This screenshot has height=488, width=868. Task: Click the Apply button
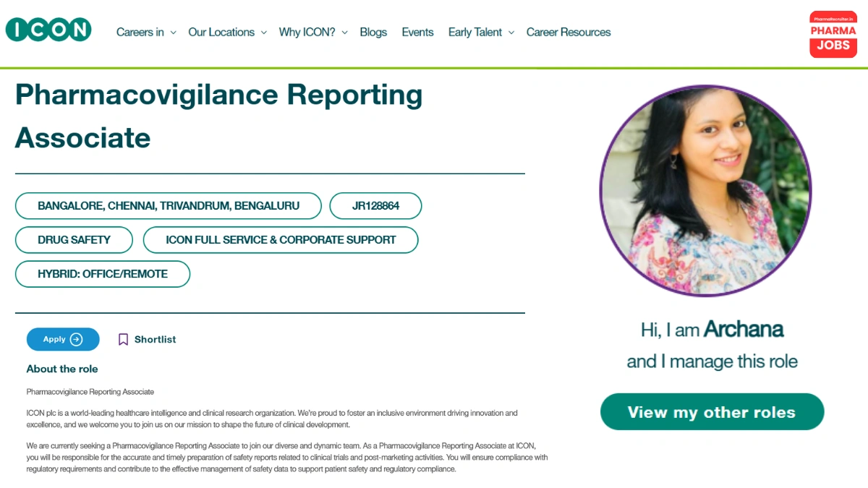[63, 339]
